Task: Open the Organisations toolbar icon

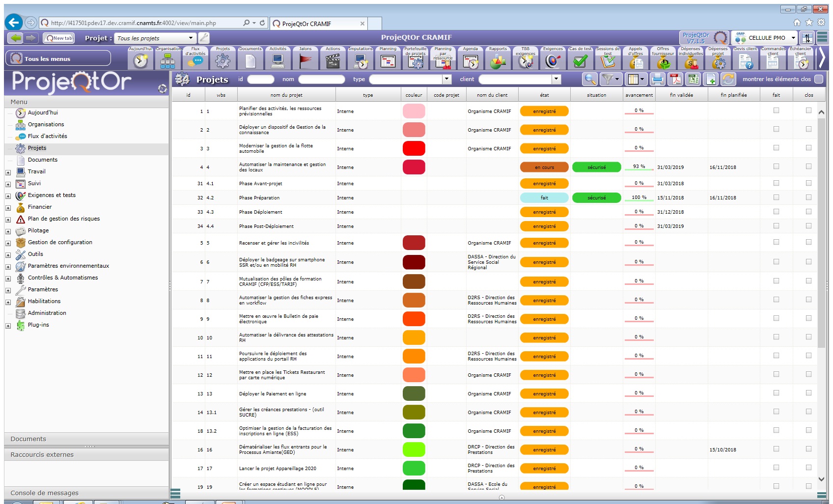Action: click(168, 60)
